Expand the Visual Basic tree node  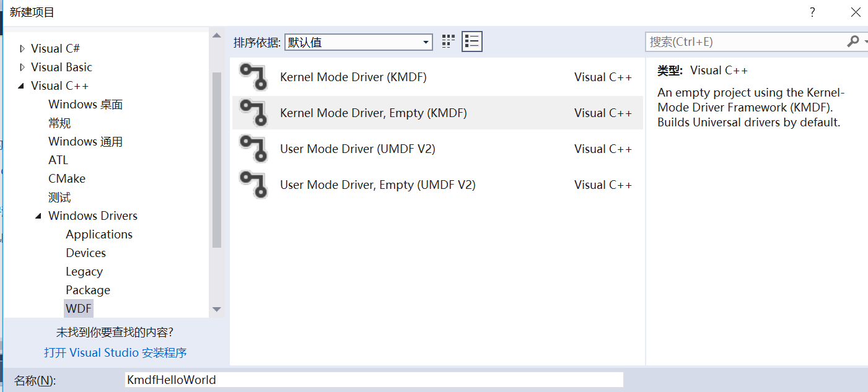(22, 68)
